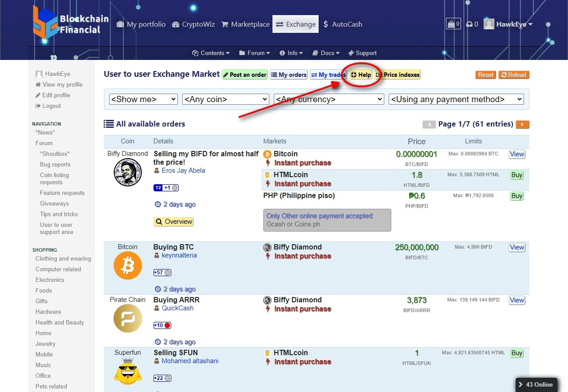Screen dimensions: 568x392
Task: Buy BIFD with PHP
Action: pos(517,196)
